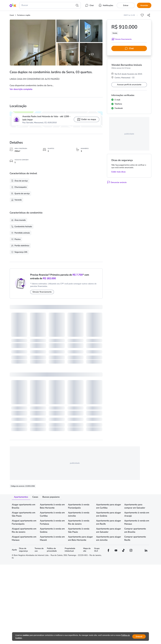Open the LinkedIn footer icon
This screenshot has width=161, height=644.
pyautogui.click(x=146, y=550)
